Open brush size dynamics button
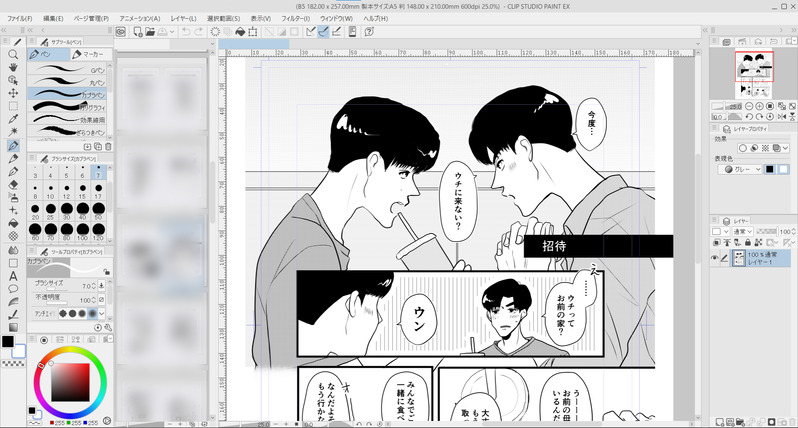Viewport: 798px width, 428px height. 101,286
